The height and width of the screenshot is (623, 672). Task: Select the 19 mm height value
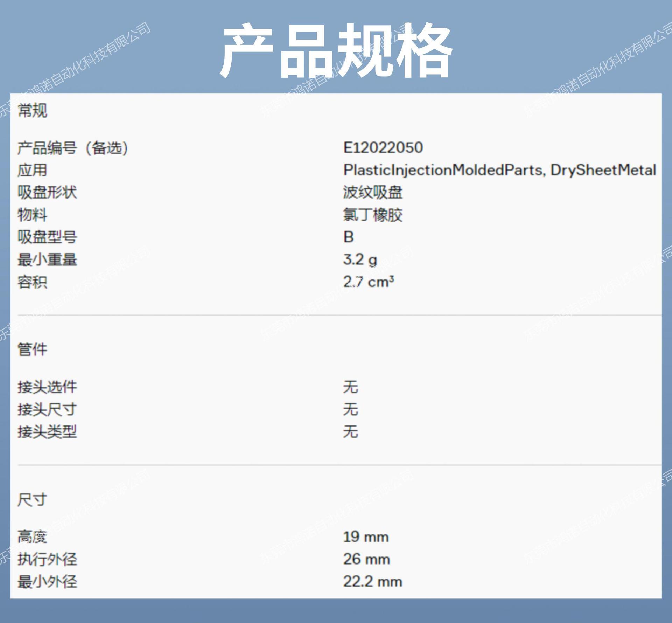click(x=366, y=537)
